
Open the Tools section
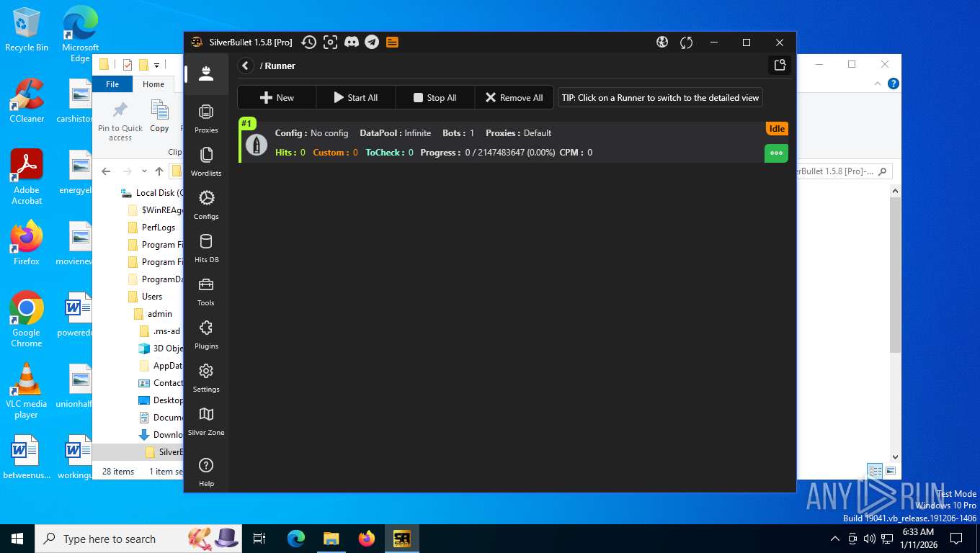pos(206,292)
